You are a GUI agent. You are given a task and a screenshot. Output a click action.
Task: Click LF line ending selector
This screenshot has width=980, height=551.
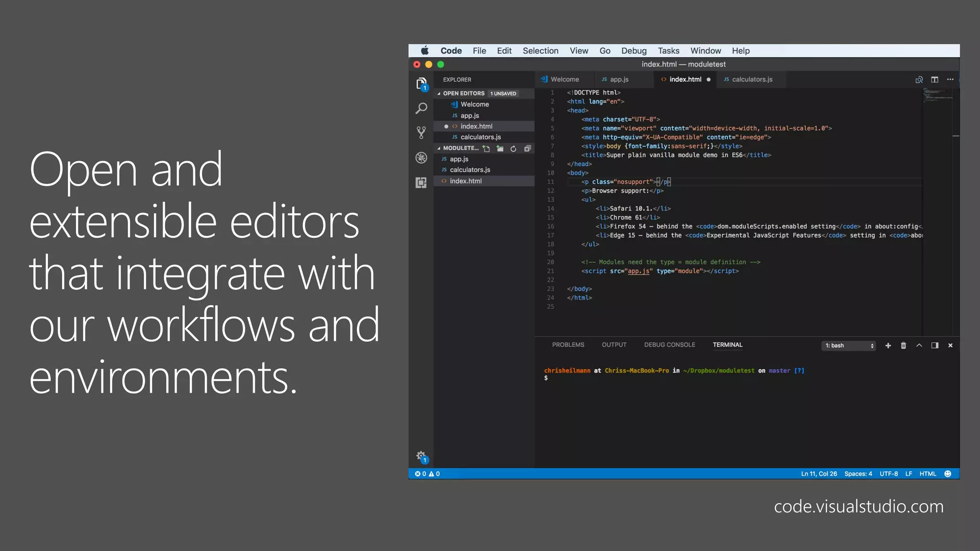pos(909,474)
